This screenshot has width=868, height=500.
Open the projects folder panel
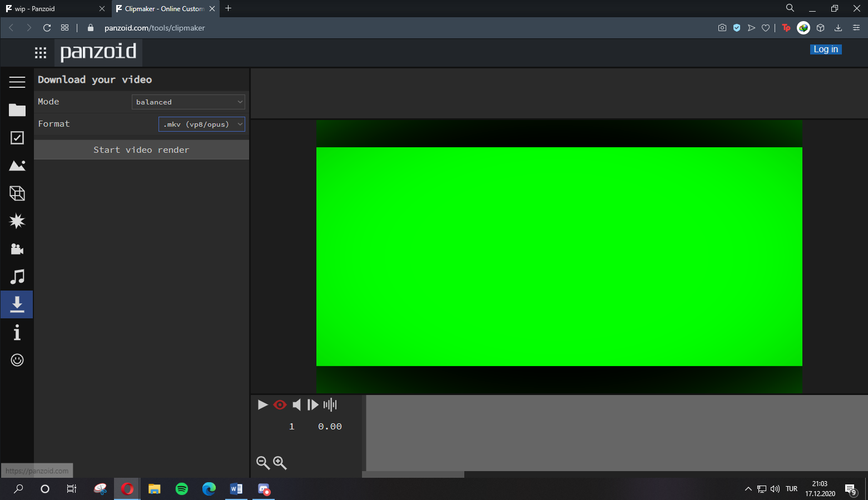coord(17,110)
